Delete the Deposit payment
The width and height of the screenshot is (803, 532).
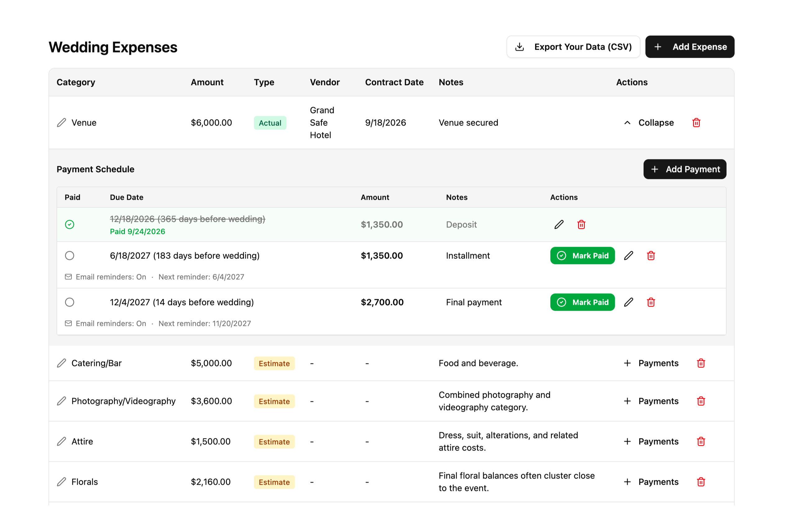pos(581,225)
